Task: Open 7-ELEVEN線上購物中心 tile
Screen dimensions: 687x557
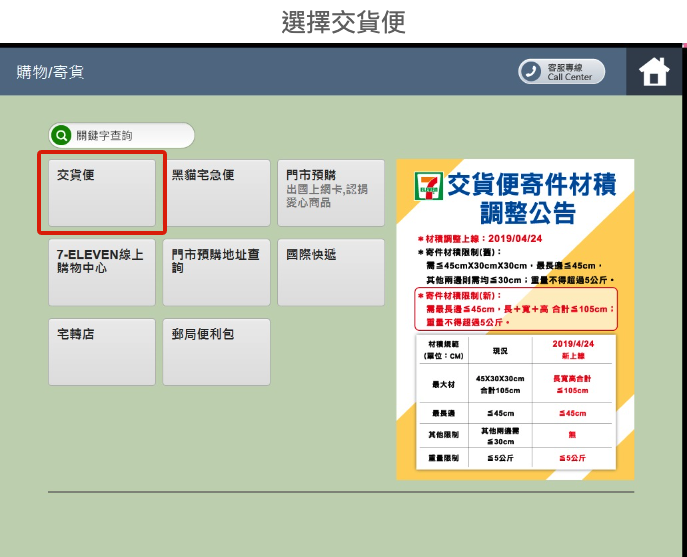Action: point(102,272)
